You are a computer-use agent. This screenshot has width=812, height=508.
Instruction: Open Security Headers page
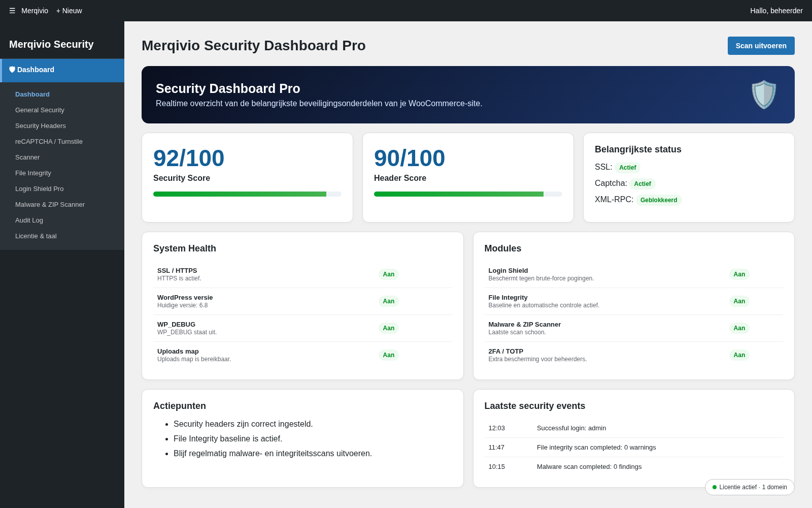tap(41, 126)
